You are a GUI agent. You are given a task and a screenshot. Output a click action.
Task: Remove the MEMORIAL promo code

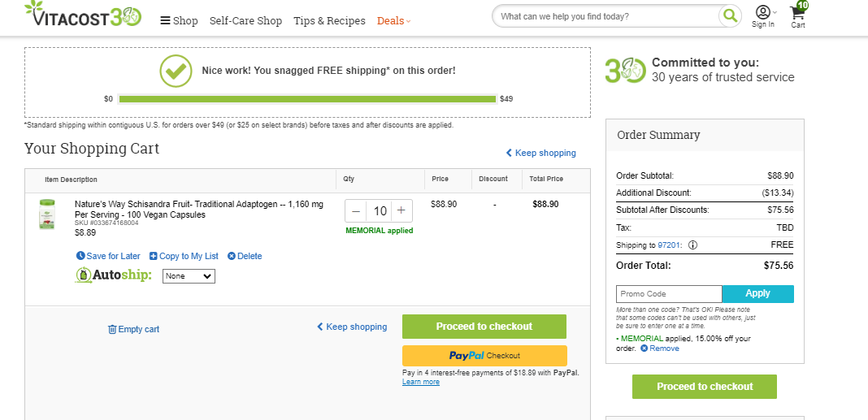[x=660, y=349]
